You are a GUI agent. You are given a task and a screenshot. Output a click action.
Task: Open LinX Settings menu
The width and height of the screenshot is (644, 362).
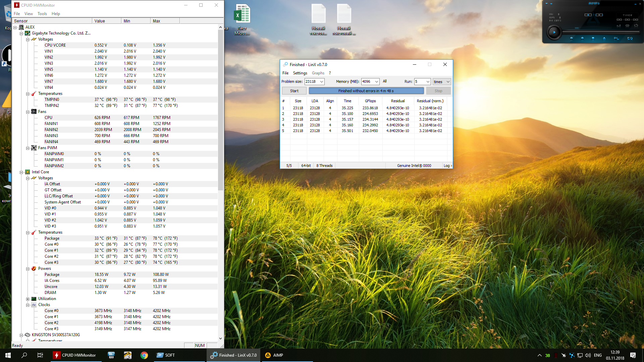coord(300,73)
